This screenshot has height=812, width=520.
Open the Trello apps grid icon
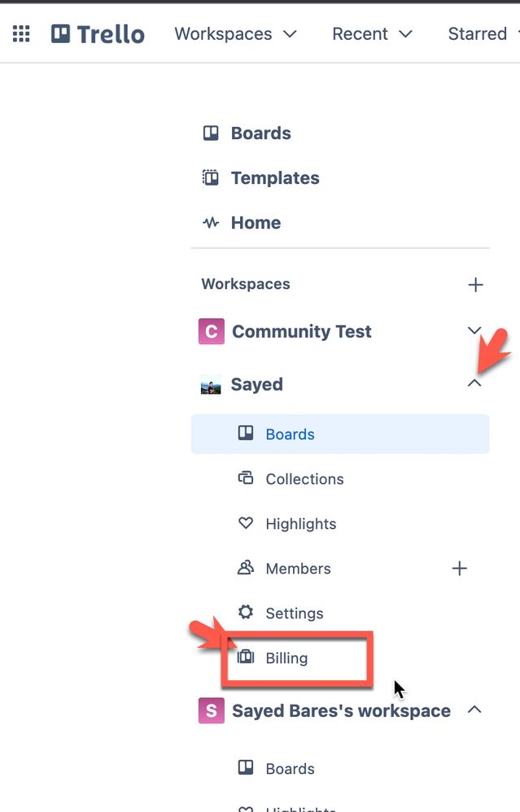[20, 33]
